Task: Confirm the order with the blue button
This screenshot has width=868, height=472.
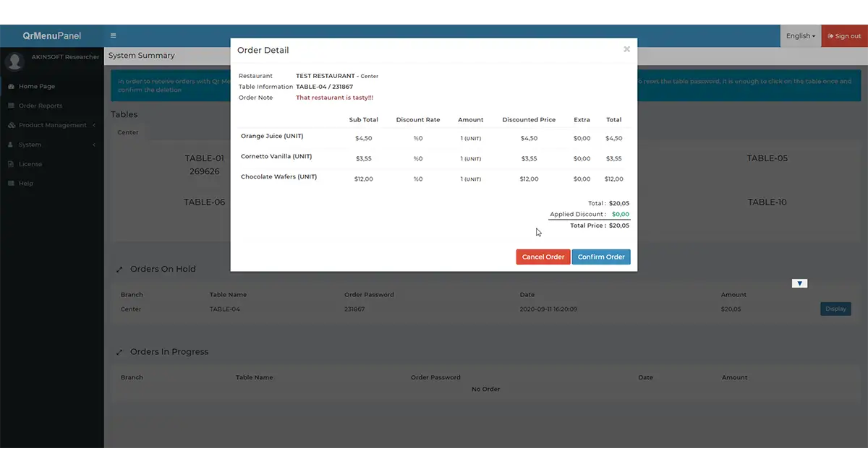Action: 601,257
